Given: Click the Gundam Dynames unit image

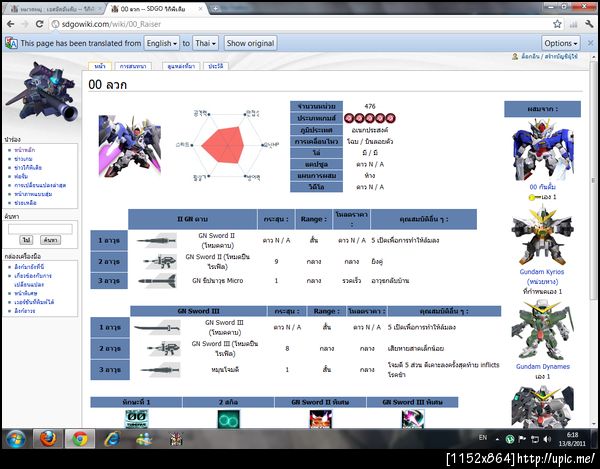Looking at the screenshot, I should pos(542,329).
